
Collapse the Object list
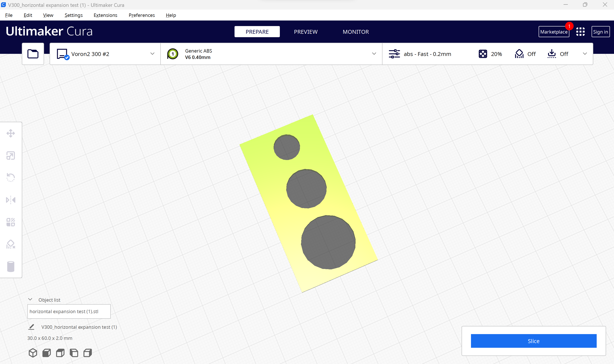tap(30, 299)
